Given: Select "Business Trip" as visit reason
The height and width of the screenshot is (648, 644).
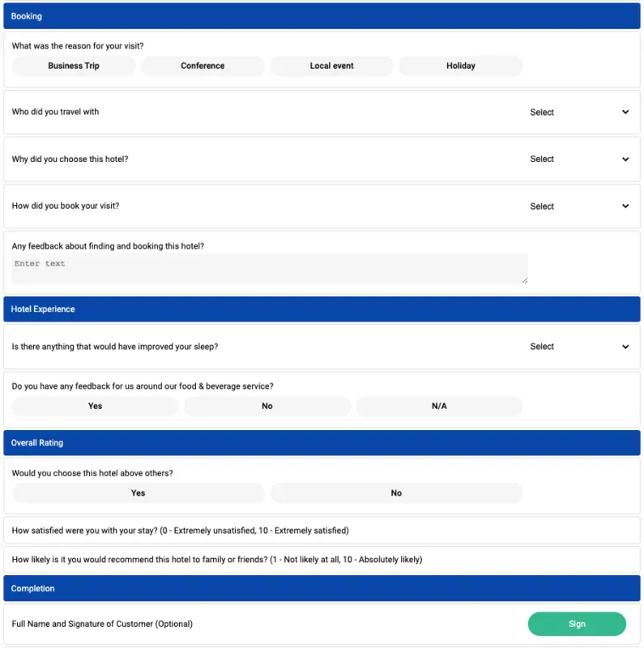Looking at the screenshot, I should point(73,66).
